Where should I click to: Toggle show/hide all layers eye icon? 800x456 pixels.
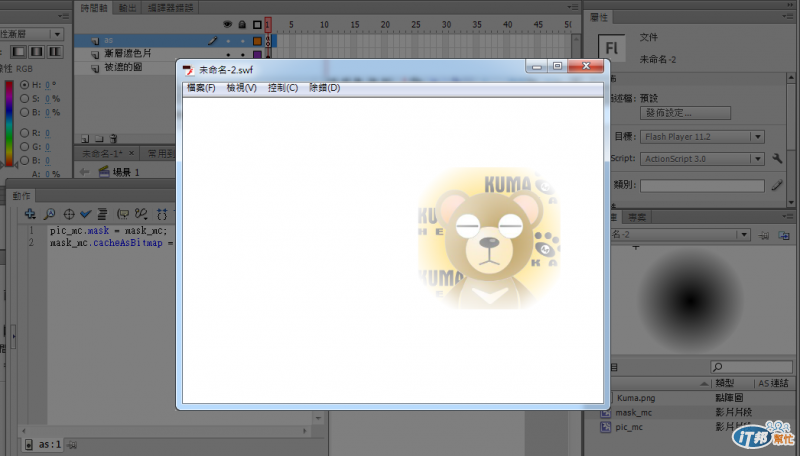[x=228, y=24]
